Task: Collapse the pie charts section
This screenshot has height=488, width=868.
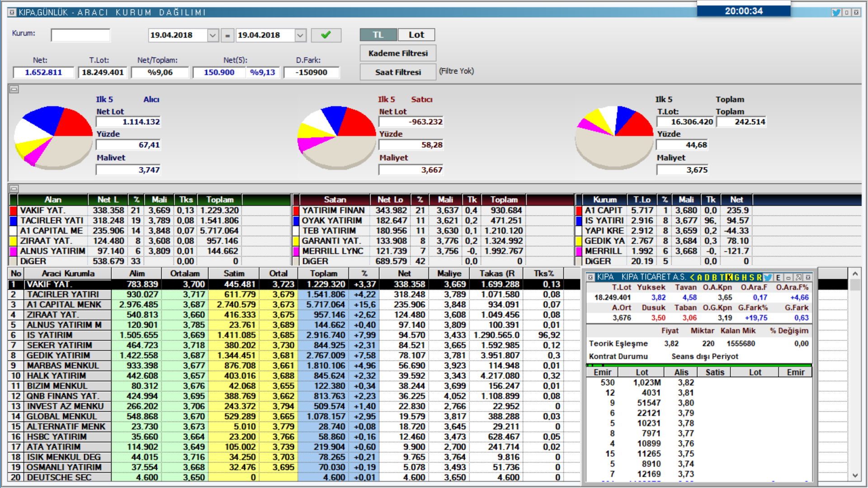Action: 14,89
